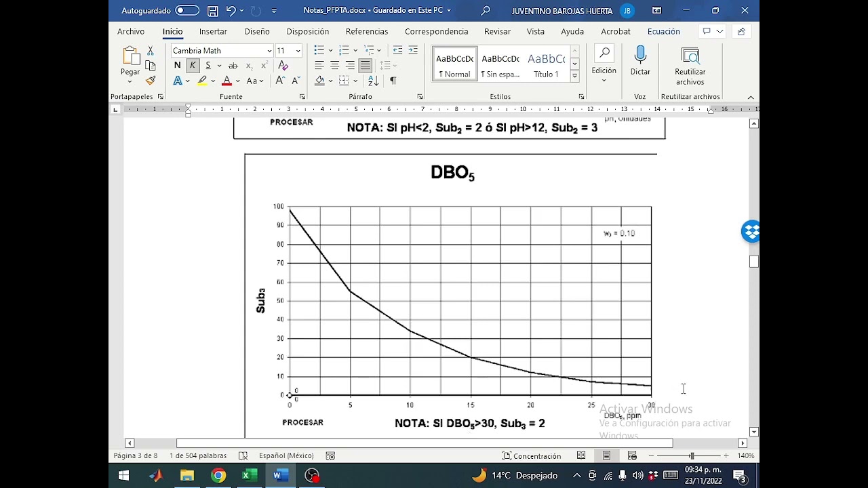Sort text with the A-Z icon

(x=373, y=81)
